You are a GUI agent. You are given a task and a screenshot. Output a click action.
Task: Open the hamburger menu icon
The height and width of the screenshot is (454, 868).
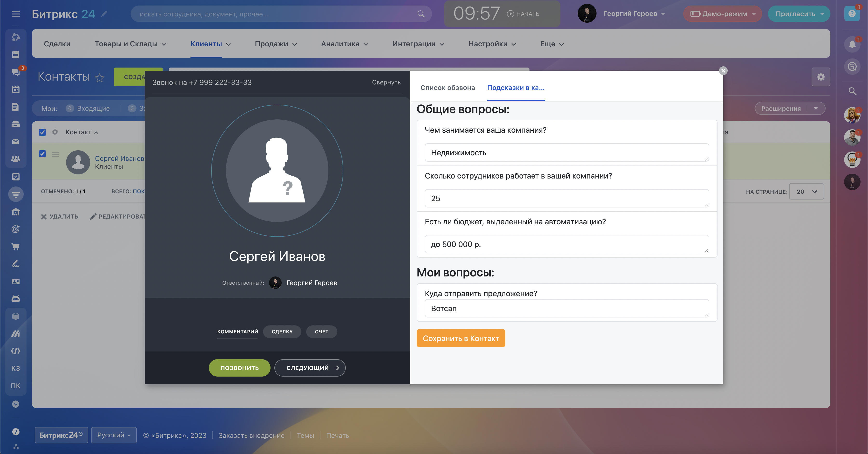click(15, 14)
